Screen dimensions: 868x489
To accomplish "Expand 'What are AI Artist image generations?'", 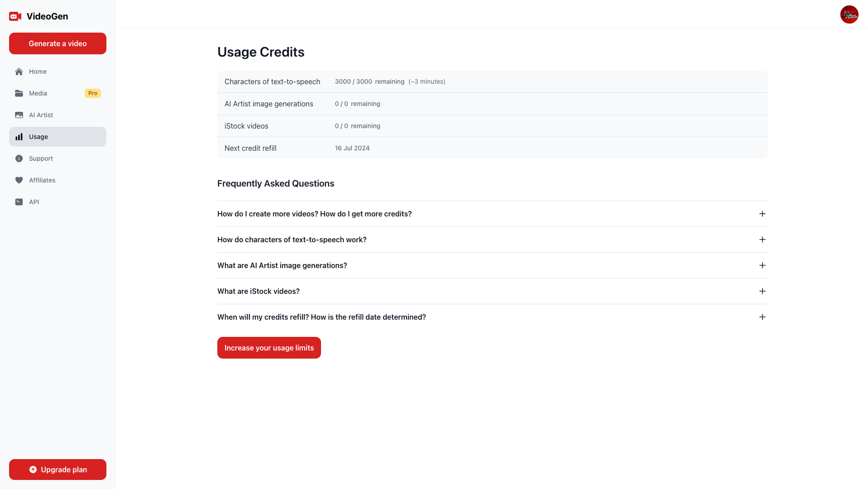I will tap(762, 265).
